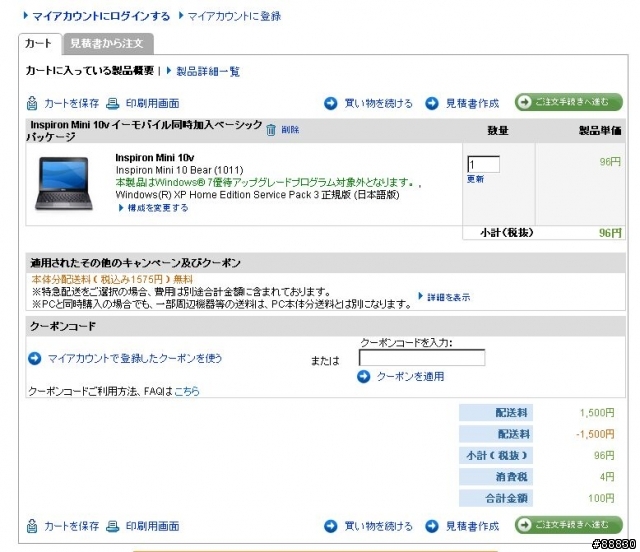Click the bottom save-cart icon
640x552 pixels.
click(x=32, y=526)
